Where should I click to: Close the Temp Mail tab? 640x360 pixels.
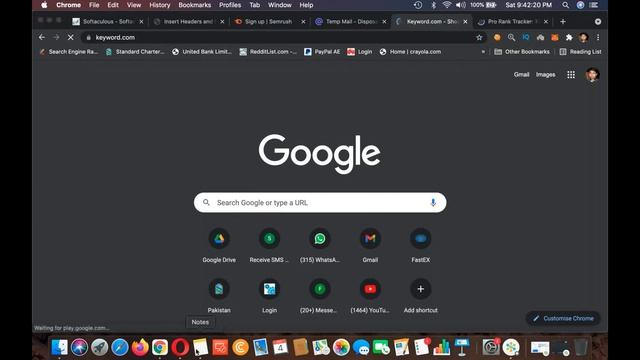pos(384,22)
